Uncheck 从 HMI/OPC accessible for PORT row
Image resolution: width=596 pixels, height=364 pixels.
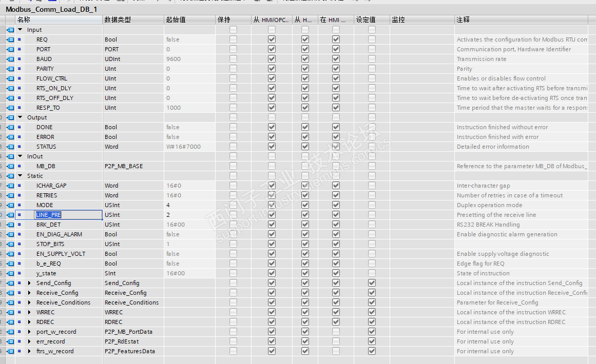(272, 49)
